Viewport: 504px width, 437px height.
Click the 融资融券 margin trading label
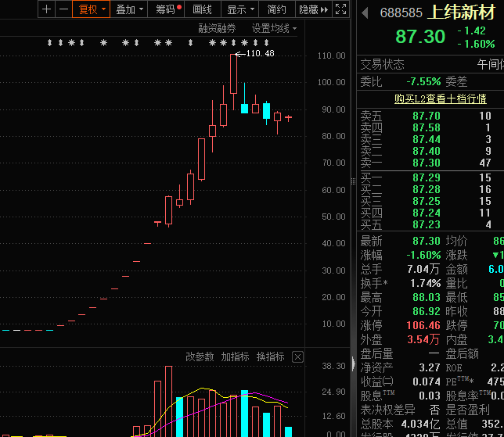coord(217,28)
